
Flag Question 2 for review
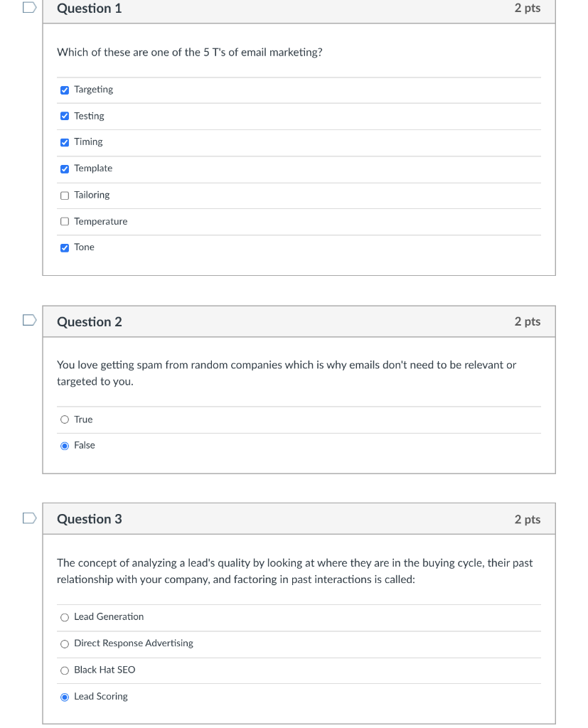point(29,321)
